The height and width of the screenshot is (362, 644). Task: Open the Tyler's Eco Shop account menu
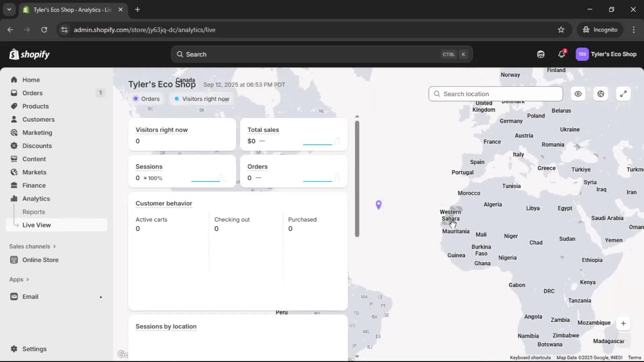coord(606,54)
